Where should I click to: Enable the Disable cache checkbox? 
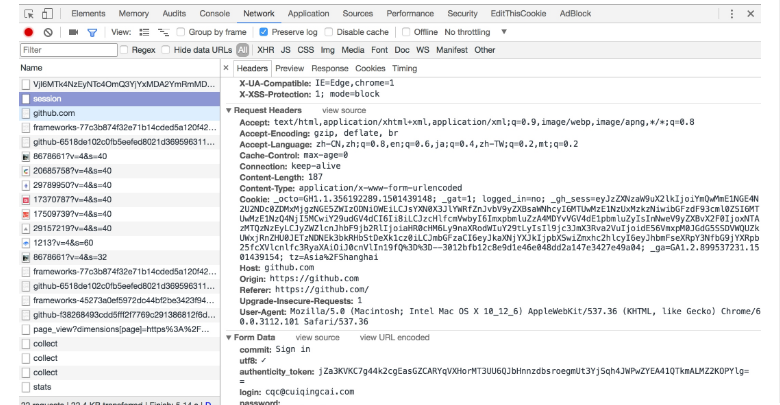[329, 32]
